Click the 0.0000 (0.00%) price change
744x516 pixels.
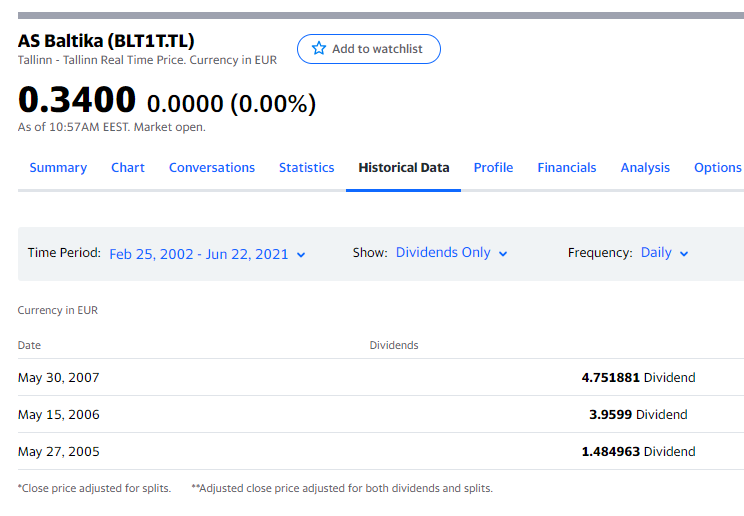click(232, 103)
